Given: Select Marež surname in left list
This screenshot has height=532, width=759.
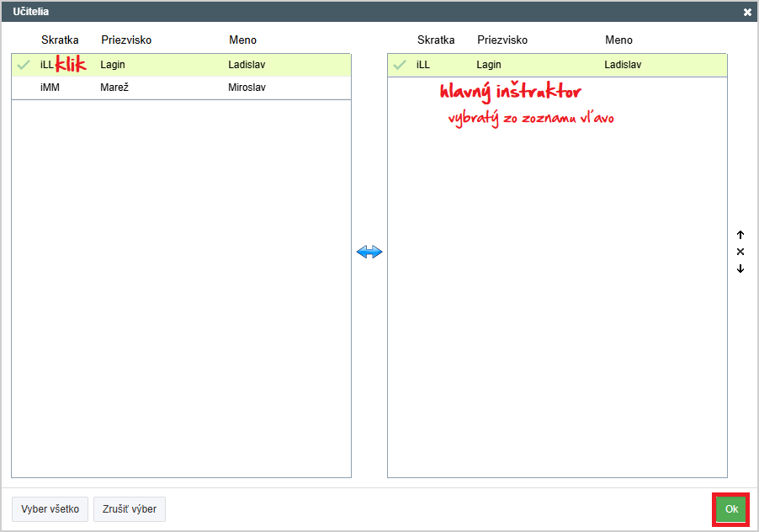Looking at the screenshot, I should [x=114, y=88].
